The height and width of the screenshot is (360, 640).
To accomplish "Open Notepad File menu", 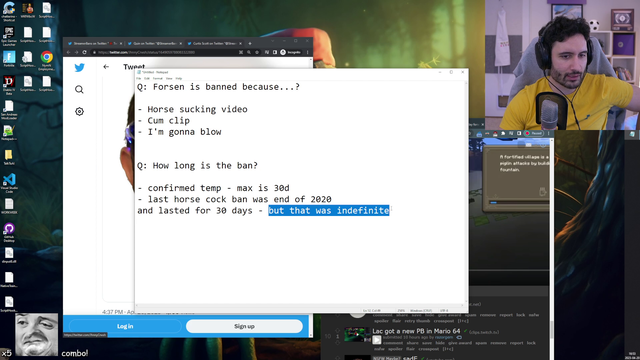I will tap(139, 78).
